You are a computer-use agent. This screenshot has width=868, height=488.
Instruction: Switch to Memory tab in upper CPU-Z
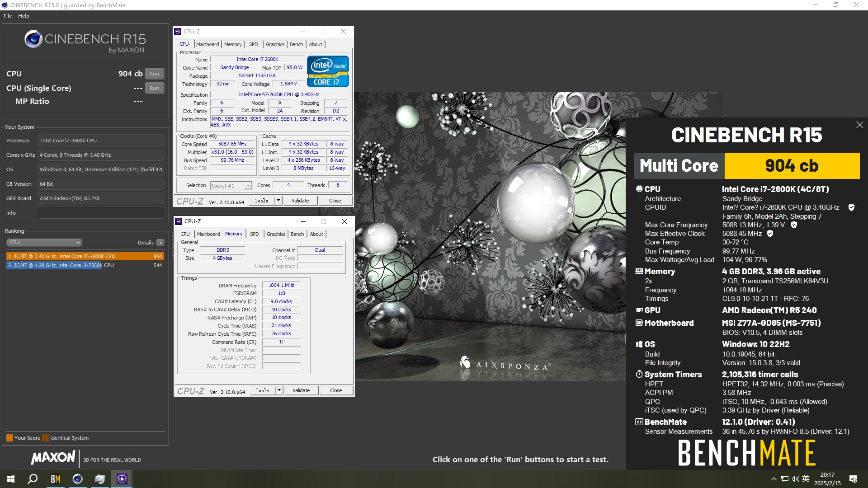233,44
